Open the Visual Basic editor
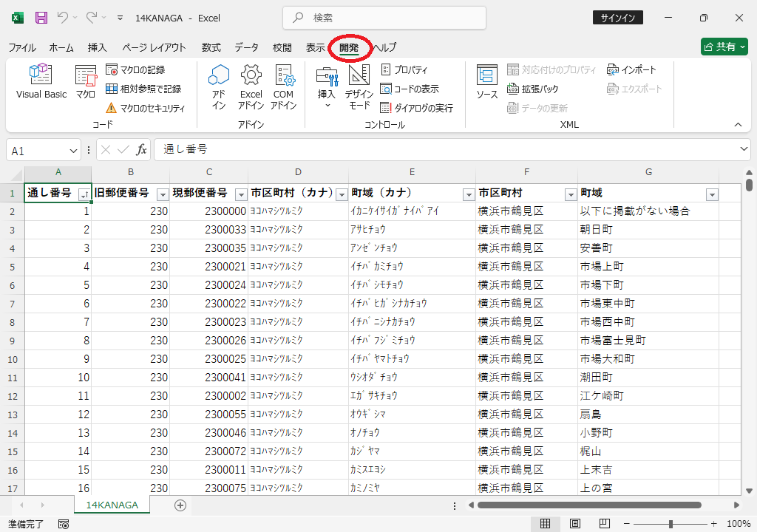The height and width of the screenshot is (532, 757). click(41, 81)
